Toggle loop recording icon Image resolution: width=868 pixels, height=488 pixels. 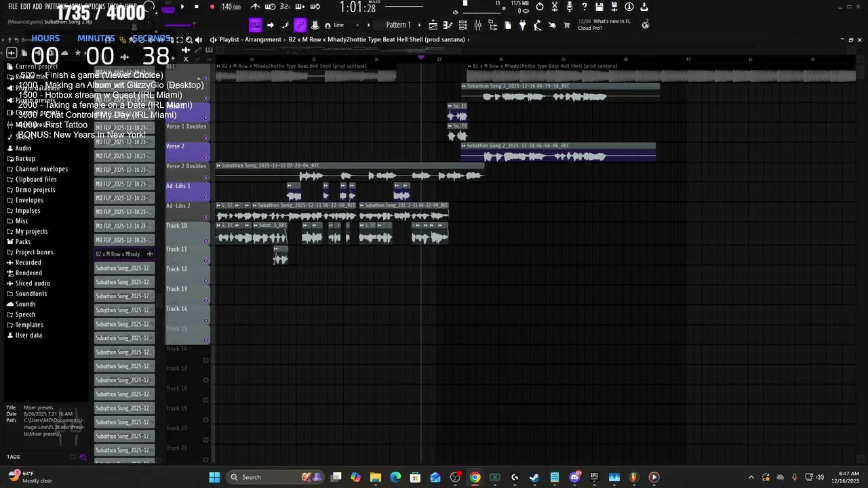[x=315, y=7]
